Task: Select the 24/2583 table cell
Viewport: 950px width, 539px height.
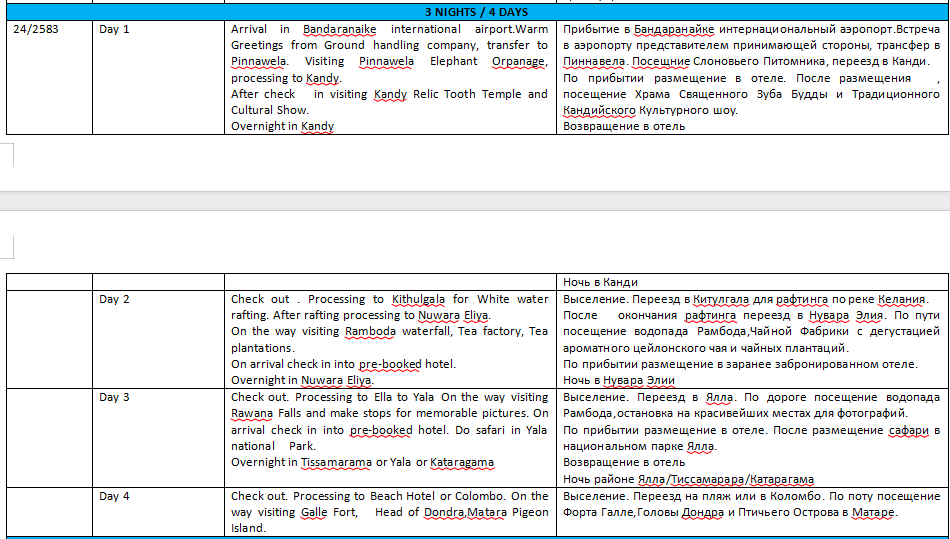Action: [x=36, y=29]
